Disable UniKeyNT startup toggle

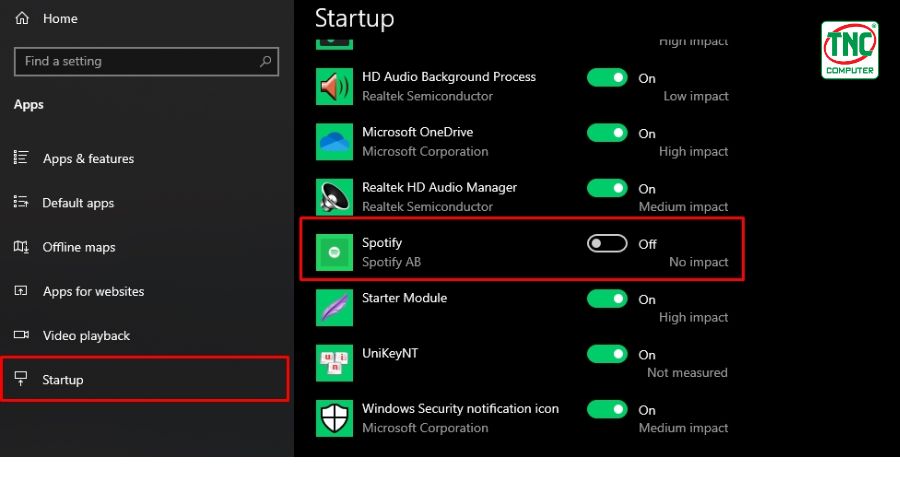pyautogui.click(x=607, y=354)
